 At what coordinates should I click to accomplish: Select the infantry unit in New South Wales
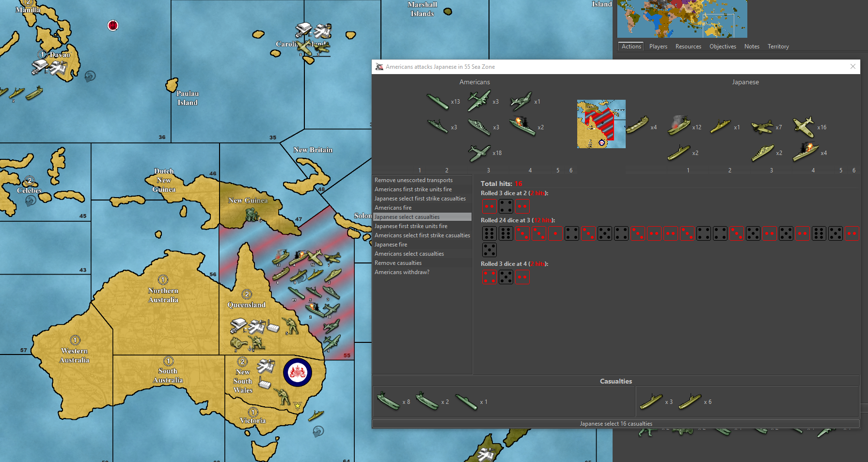pos(282,396)
